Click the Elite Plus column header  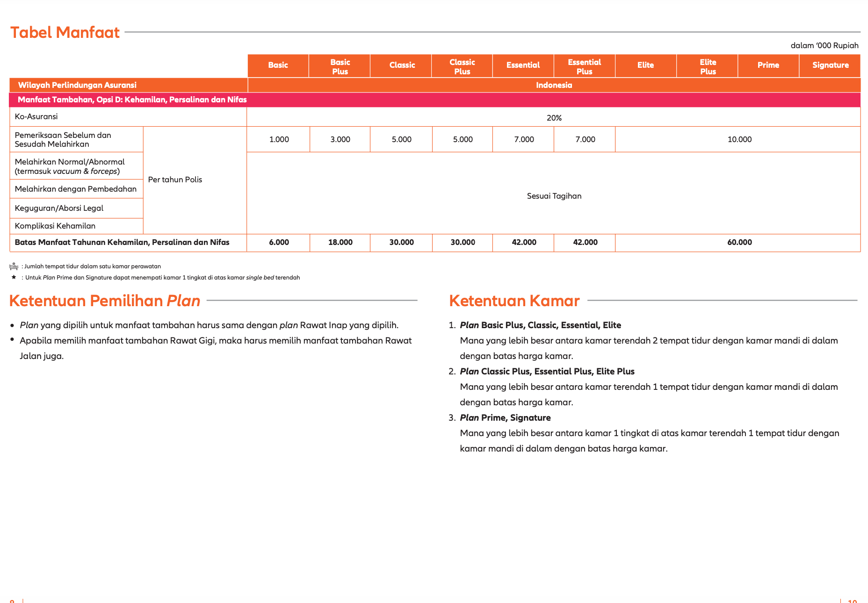pos(708,66)
